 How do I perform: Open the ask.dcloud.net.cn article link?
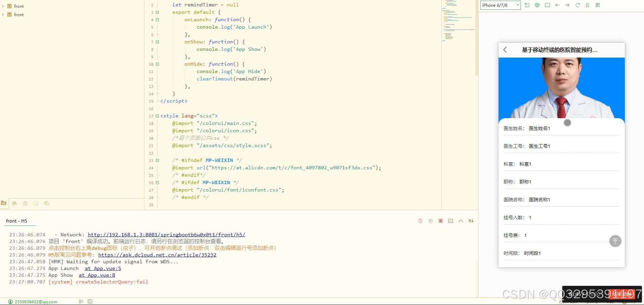point(157,255)
